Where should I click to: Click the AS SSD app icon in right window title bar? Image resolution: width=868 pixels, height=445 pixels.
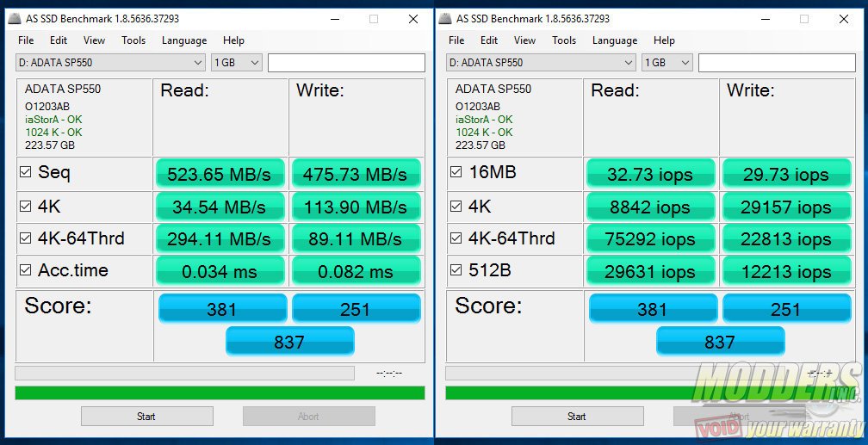point(444,19)
